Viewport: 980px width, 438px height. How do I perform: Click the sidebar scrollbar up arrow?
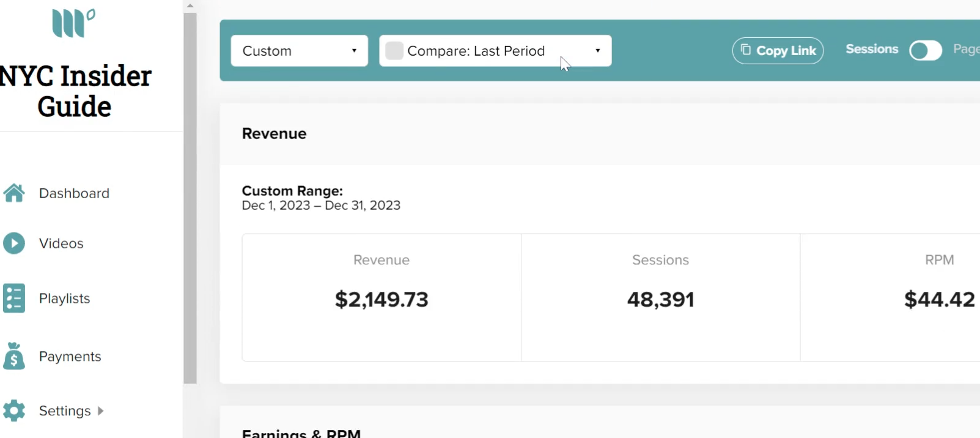(x=190, y=6)
